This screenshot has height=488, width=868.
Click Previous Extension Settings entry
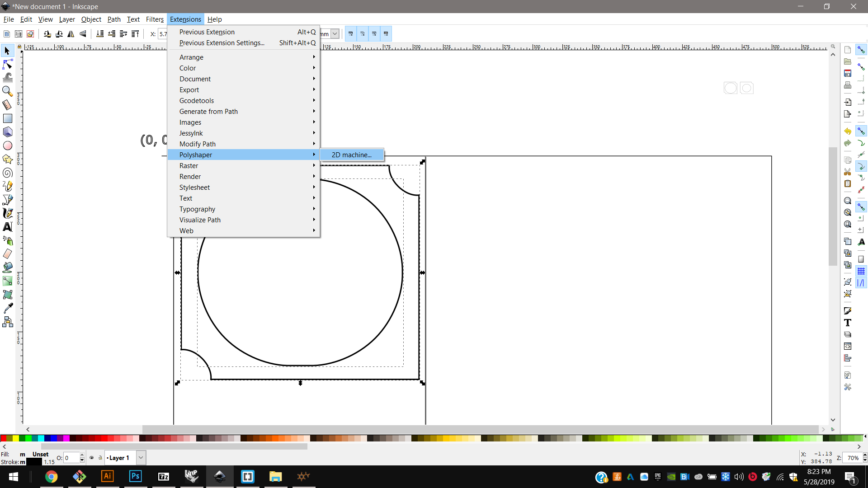(x=222, y=43)
